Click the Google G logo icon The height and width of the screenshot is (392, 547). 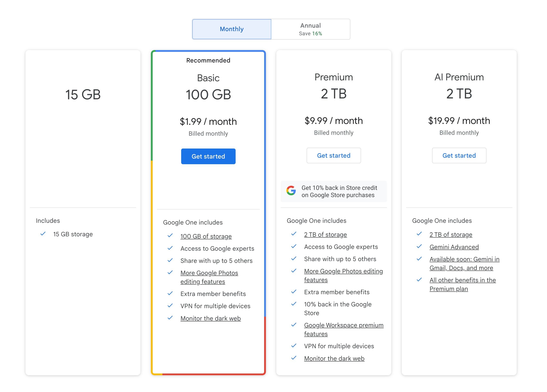[x=291, y=191]
